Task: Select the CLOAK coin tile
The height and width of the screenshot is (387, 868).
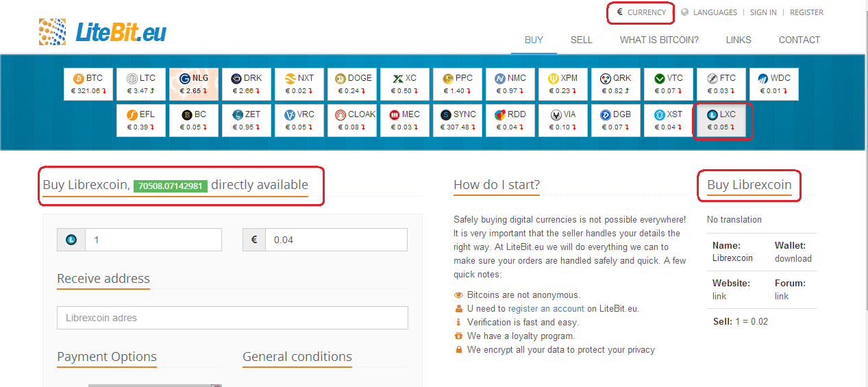Action: click(x=352, y=121)
